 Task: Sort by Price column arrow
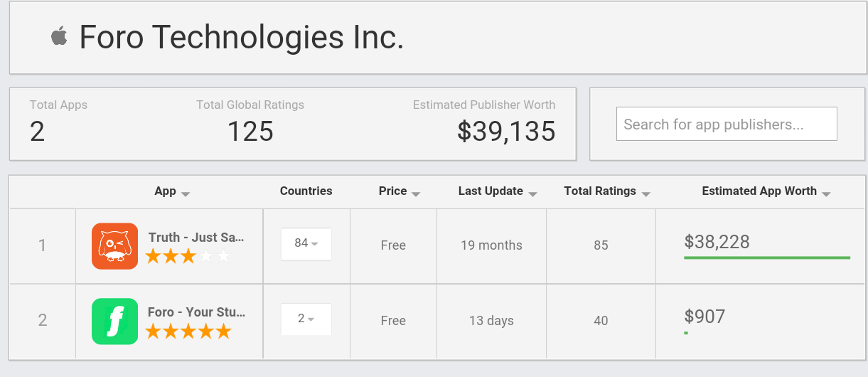416,194
